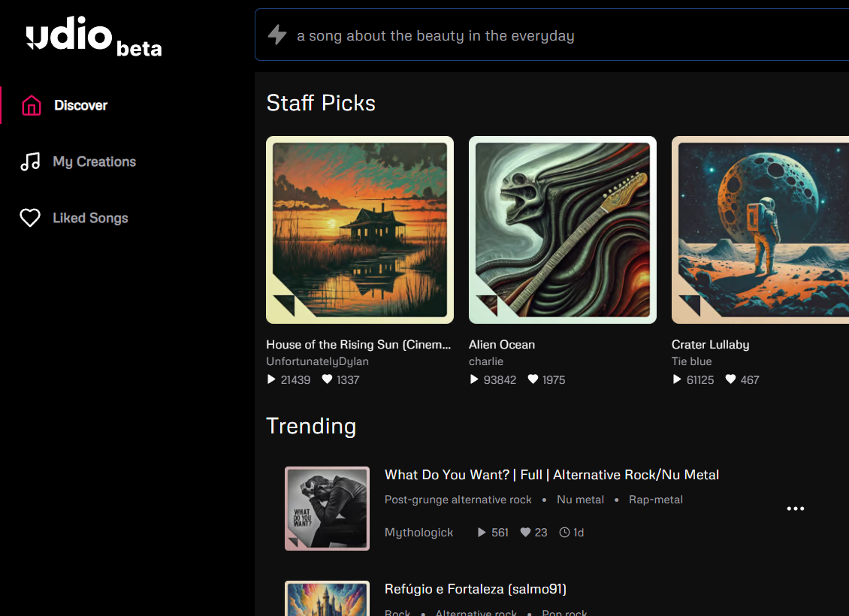Open Mythologick artist link
Screen dimensions: 849x616
coord(418,533)
